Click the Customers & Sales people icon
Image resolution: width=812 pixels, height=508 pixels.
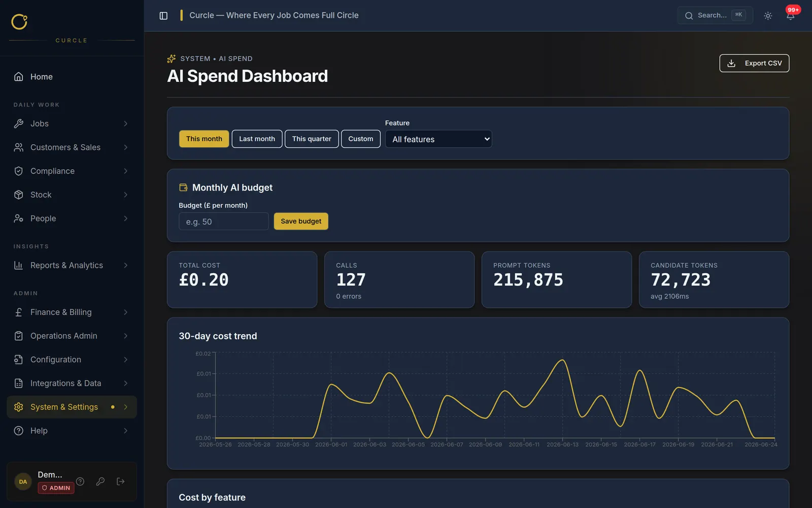(19, 147)
